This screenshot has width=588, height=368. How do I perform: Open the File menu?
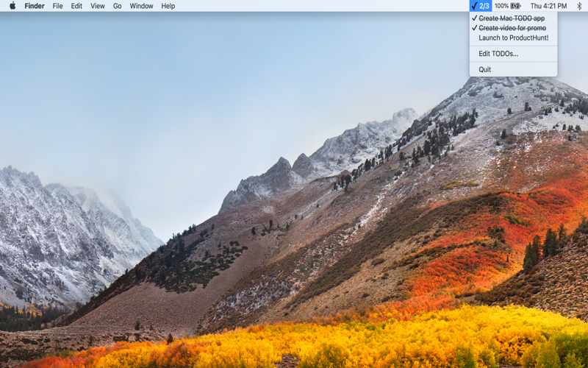click(57, 6)
